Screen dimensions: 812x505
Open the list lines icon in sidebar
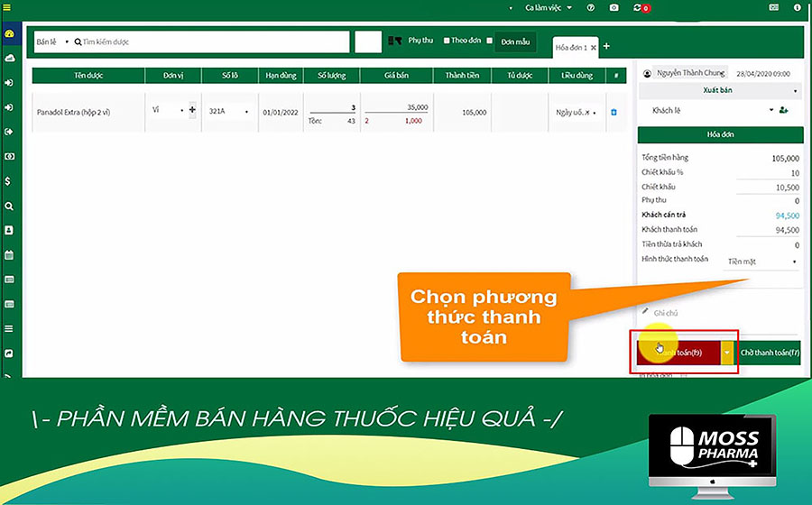click(9, 328)
